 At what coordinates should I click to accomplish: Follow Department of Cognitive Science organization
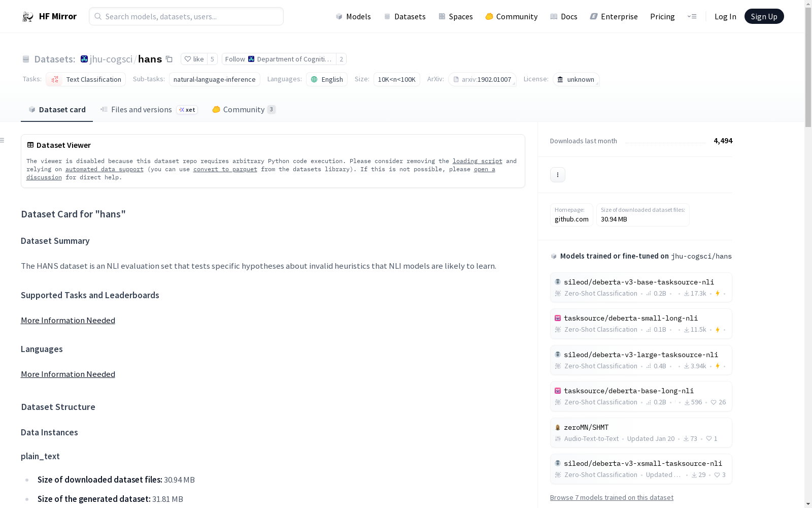[x=279, y=59]
